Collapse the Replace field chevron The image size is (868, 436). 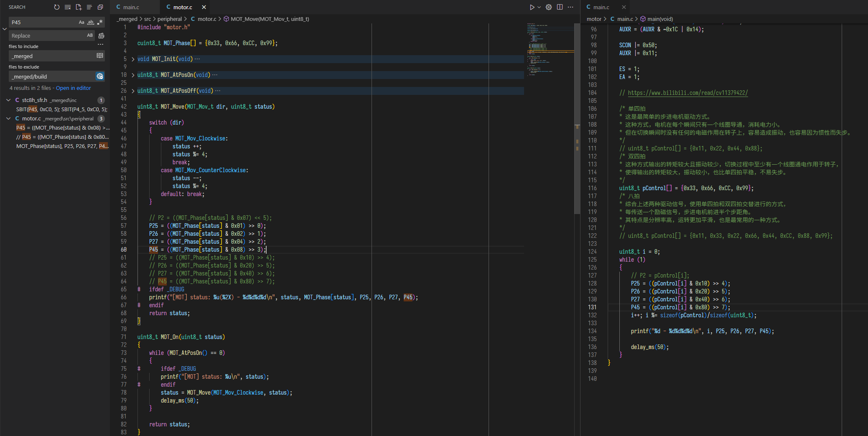click(x=5, y=29)
